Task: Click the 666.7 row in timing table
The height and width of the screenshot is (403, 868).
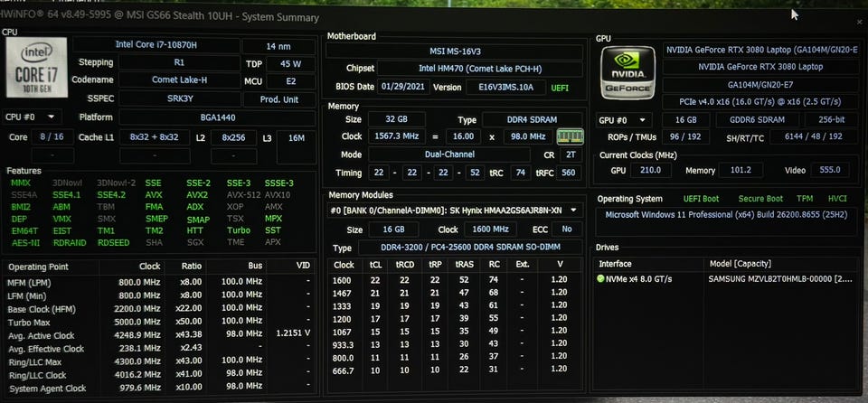Action: [x=454, y=369]
